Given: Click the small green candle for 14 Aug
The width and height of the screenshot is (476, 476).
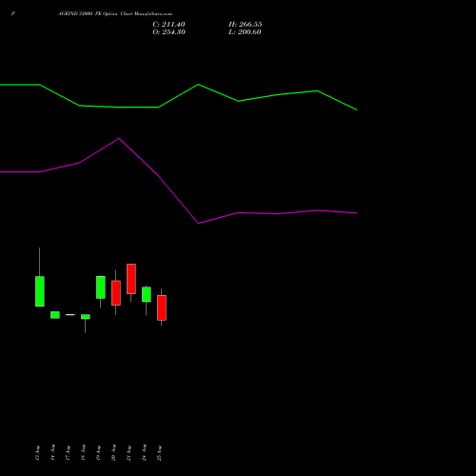Looking at the screenshot, I should point(55,315).
